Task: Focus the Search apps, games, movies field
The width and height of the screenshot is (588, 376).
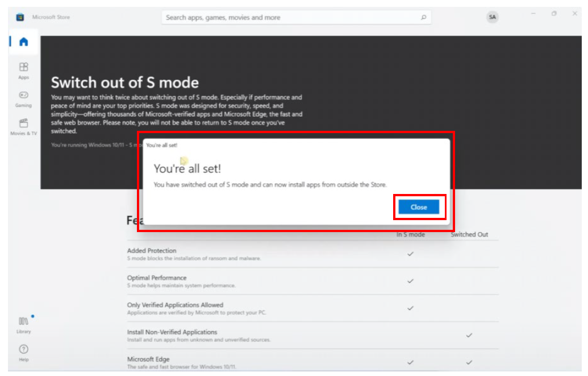Action: [290, 18]
